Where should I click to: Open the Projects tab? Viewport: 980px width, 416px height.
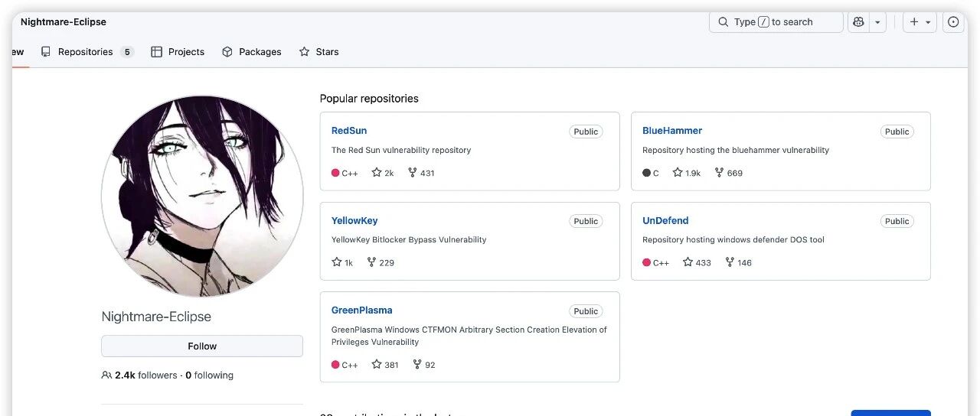click(x=178, y=52)
